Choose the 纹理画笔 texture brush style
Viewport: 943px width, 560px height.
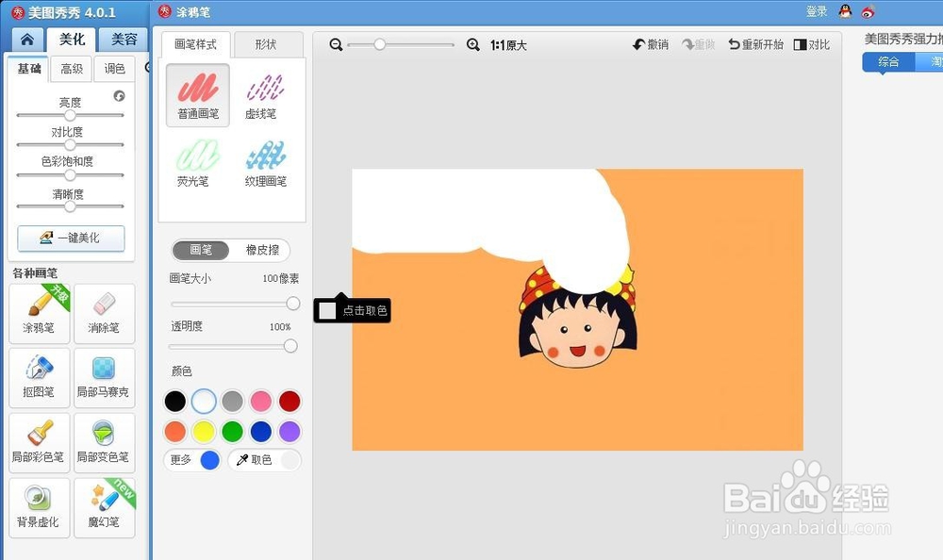[x=265, y=163]
